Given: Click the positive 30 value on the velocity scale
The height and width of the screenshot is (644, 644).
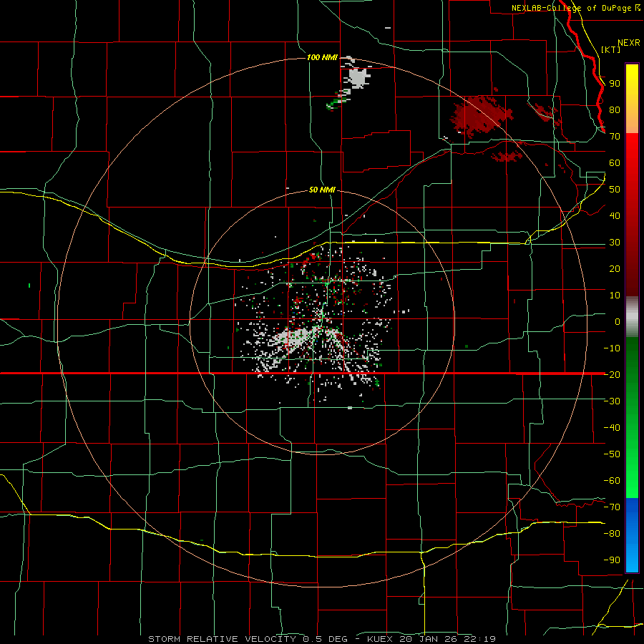Looking at the screenshot, I should tap(615, 243).
